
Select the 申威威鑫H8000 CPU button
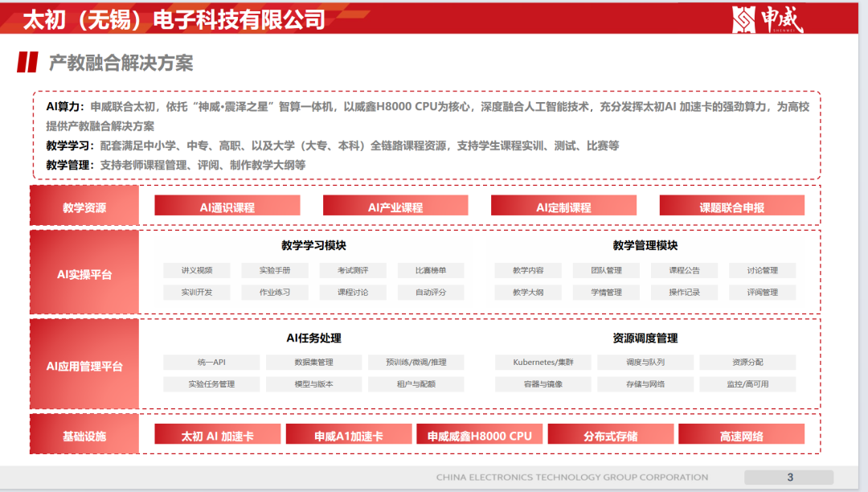click(480, 436)
